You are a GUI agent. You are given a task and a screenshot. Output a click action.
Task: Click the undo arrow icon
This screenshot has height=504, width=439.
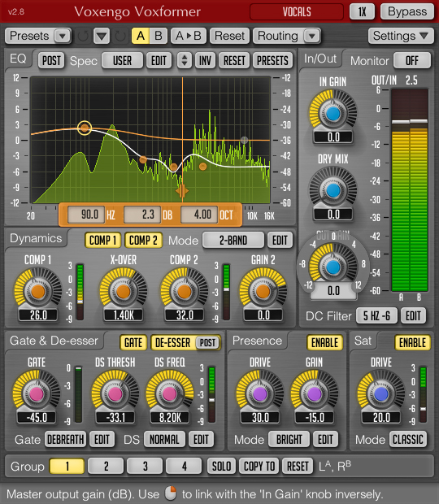[83, 36]
